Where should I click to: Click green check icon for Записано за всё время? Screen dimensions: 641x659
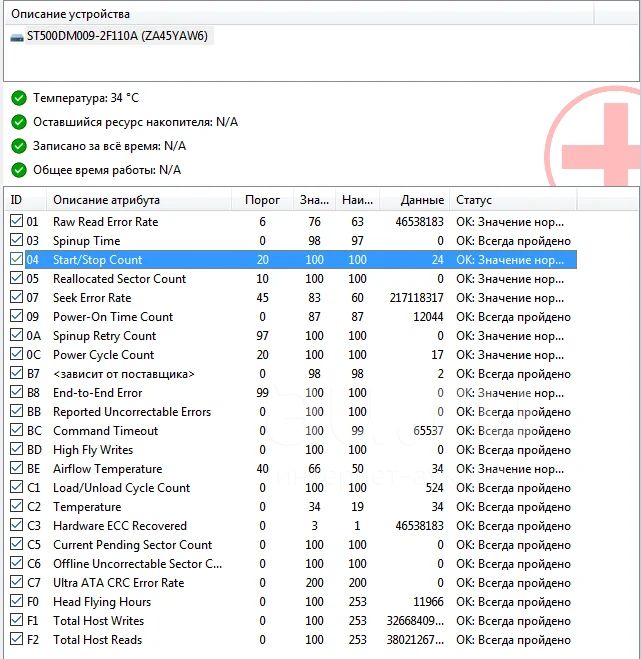pyautogui.click(x=18, y=146)
